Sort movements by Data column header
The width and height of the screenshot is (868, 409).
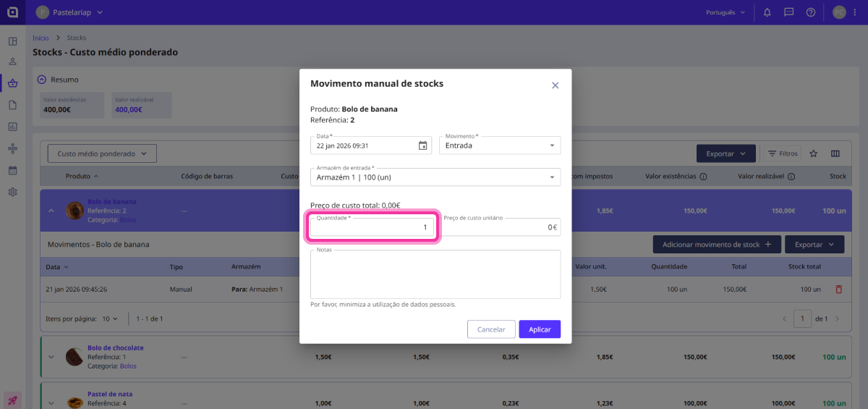56,266
